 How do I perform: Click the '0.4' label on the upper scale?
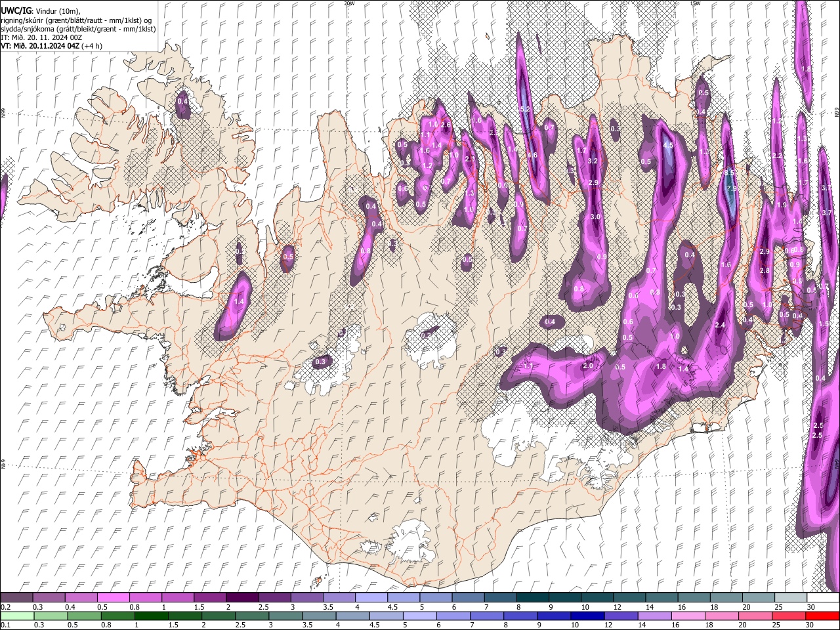pyautogui.click(x=70, y=607)
